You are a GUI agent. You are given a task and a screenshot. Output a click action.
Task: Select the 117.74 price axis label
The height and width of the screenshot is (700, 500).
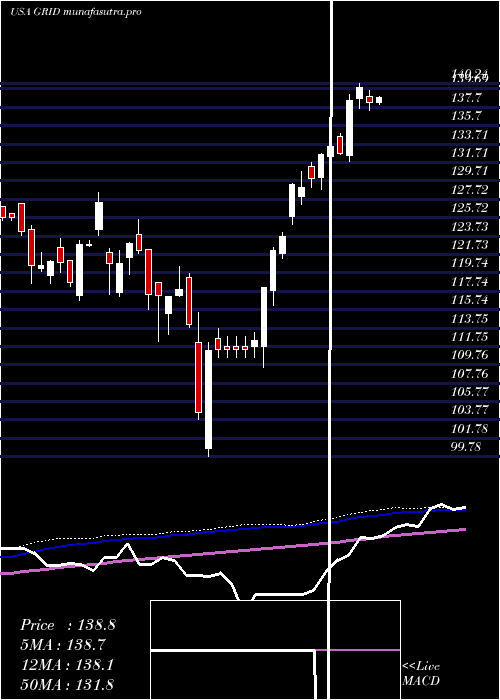pos(469,282)
